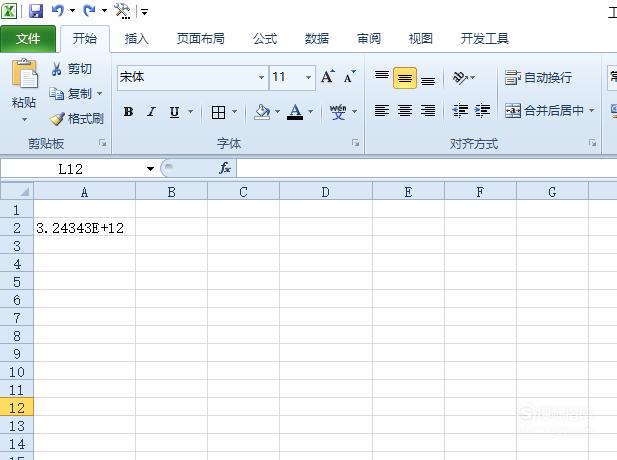
Task: Toggle bold formatting
Action: (128, 112)
